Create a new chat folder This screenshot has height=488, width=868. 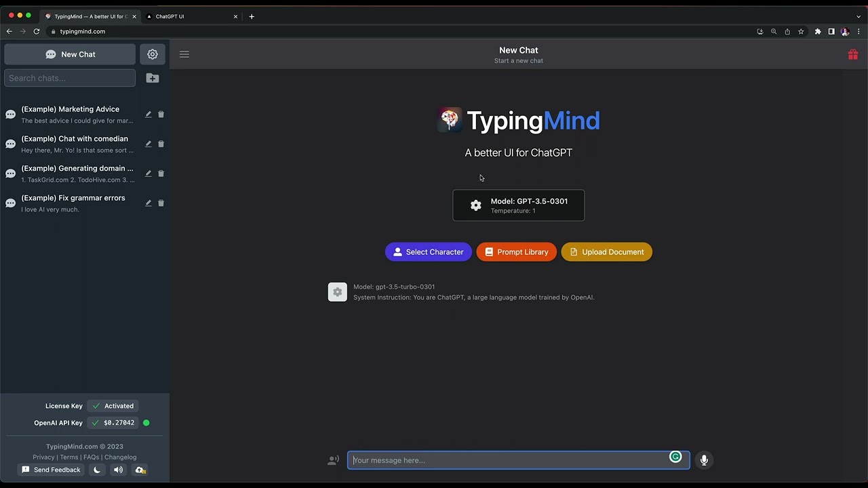click(153, 78)
